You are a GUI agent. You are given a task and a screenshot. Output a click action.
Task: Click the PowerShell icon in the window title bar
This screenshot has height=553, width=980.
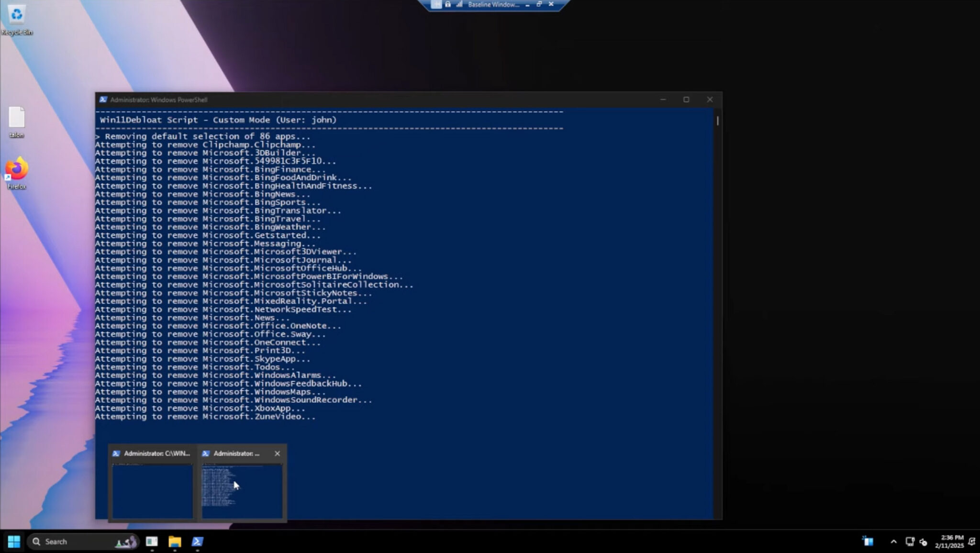coord(104,100)
